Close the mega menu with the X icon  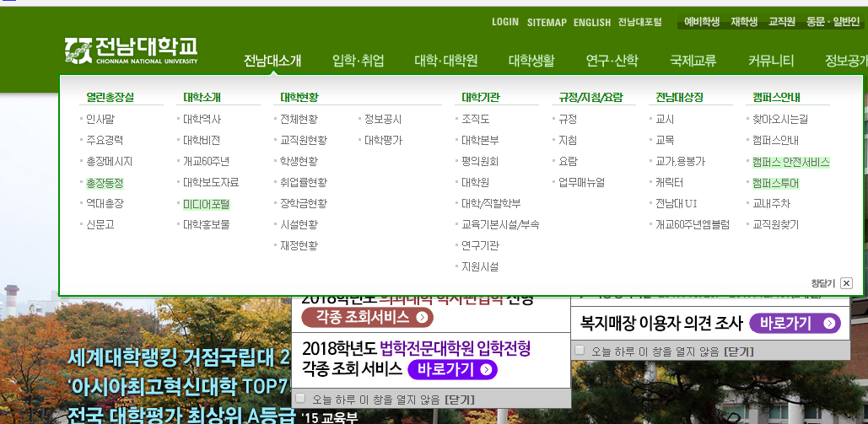(846, 283)
